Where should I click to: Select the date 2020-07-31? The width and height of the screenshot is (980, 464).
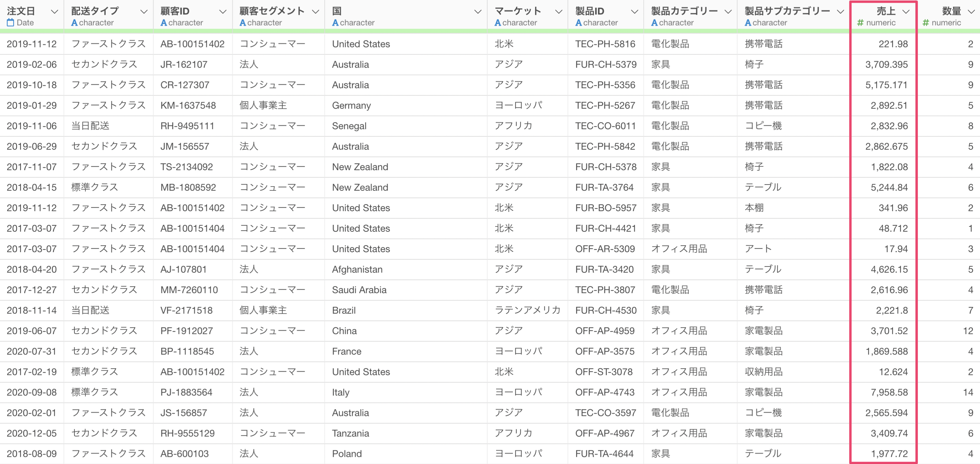[x=31, y=352]
